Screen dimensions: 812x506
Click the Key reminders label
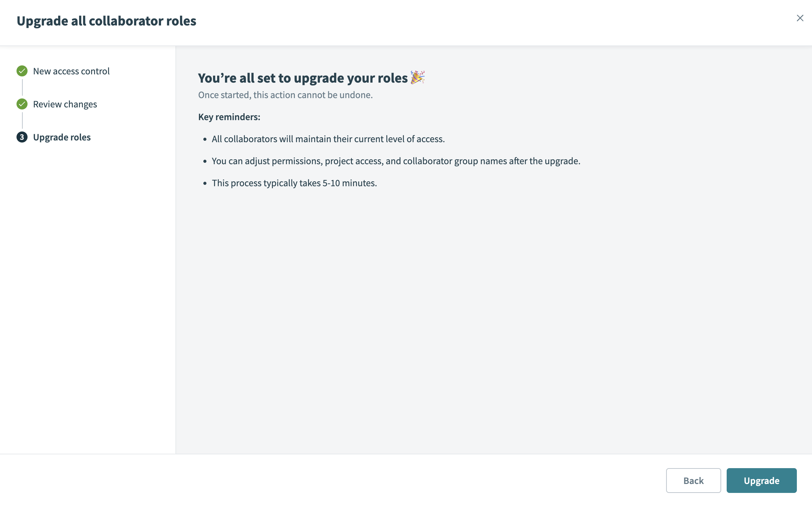[x=229, y=117]
